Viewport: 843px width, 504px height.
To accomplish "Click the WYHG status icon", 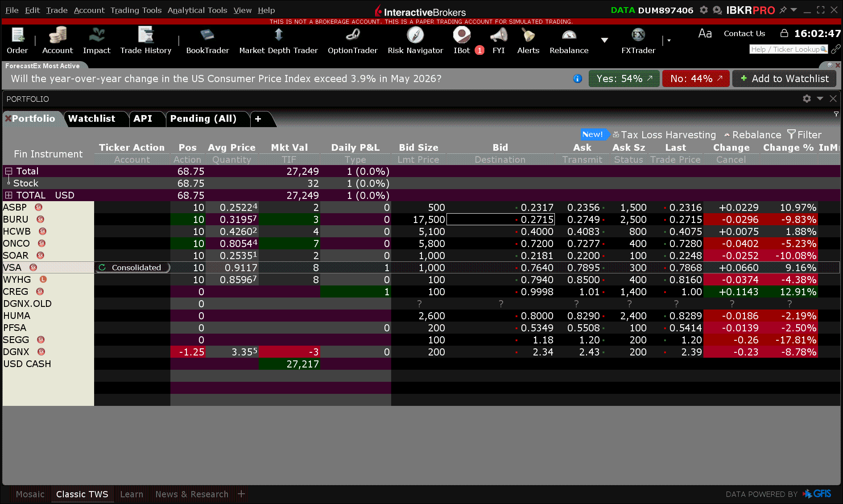I will [43, 280].
